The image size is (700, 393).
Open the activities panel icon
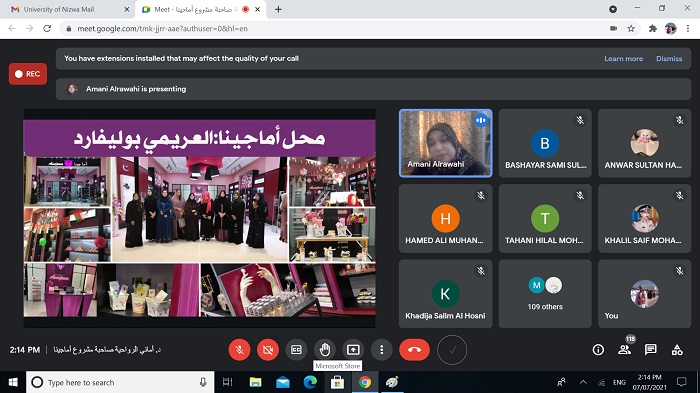pyautogui.click(x=677, y=350)
